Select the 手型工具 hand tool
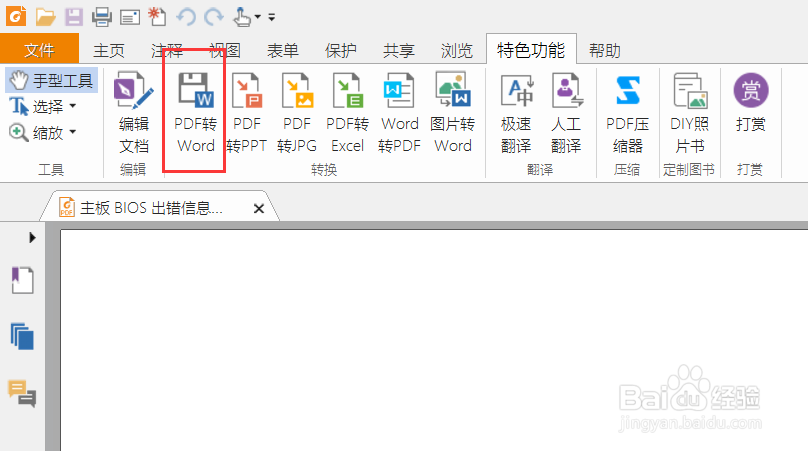The image size is (808, 451). tap(52, 80)
